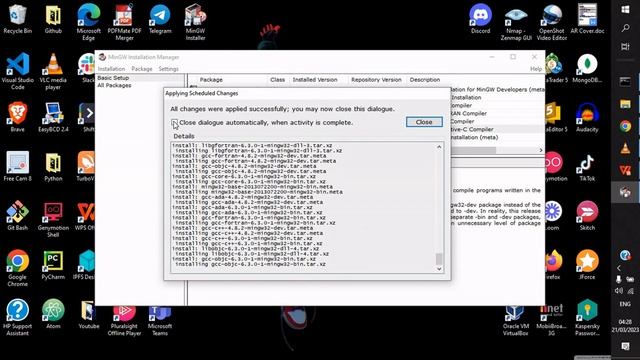Open Pluralsight Offline Player icon
This screenshot has width=640, height=360.
(124, 320)
